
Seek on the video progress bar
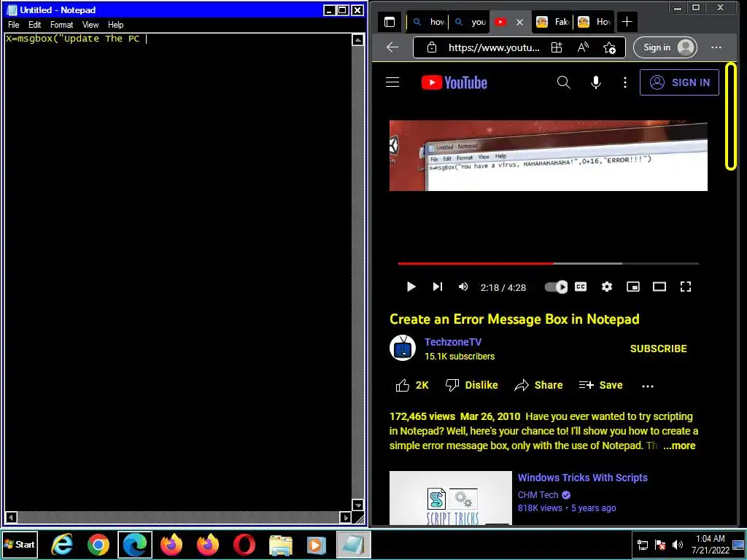(x=549, y=263)
